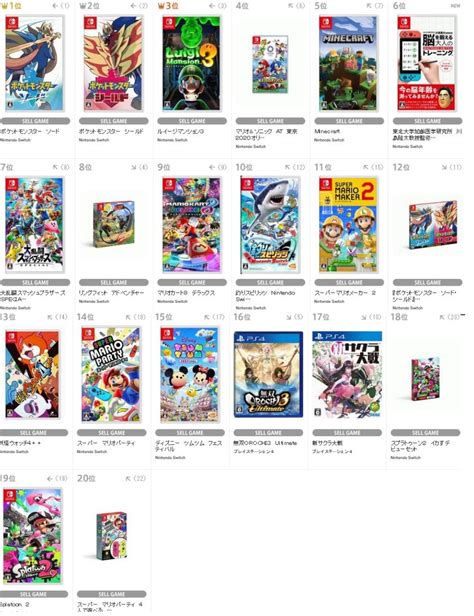Open the Pokemon Shield title text link
Screen dimensions: 474x616
[111, 131]
